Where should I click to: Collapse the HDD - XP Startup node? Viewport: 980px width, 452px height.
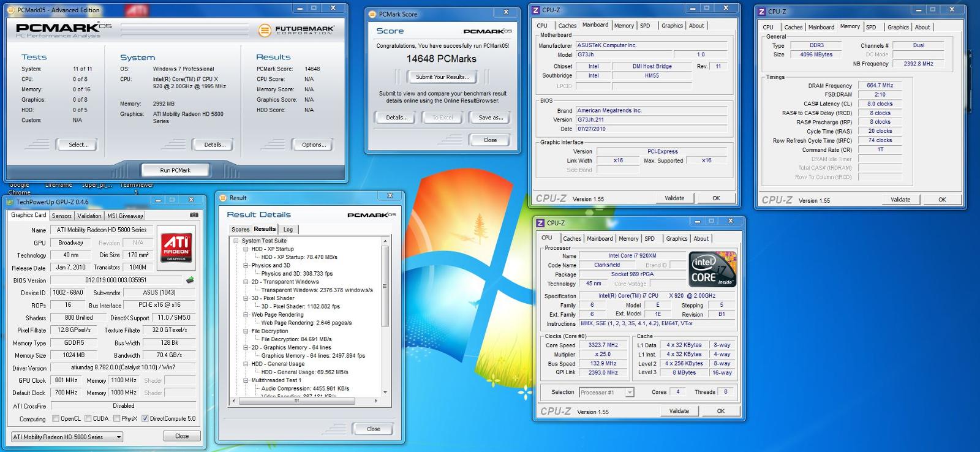click(246, 249)
